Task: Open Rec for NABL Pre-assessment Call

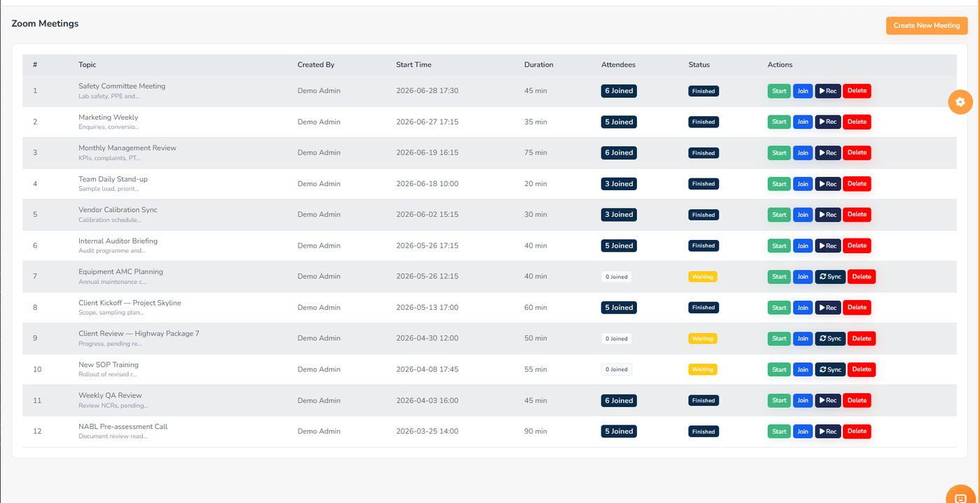Action: pyautogui.click(x=828, y=432)
